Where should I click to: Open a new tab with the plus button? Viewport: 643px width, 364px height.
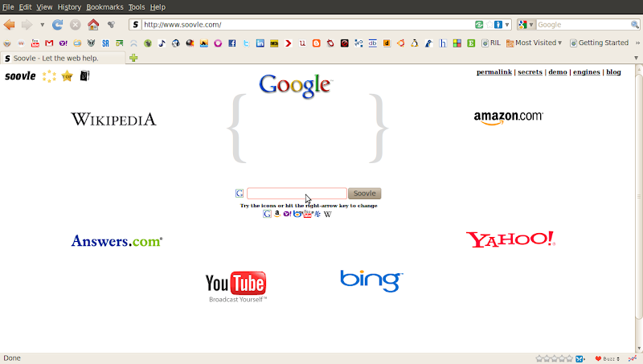click(133, 58)
